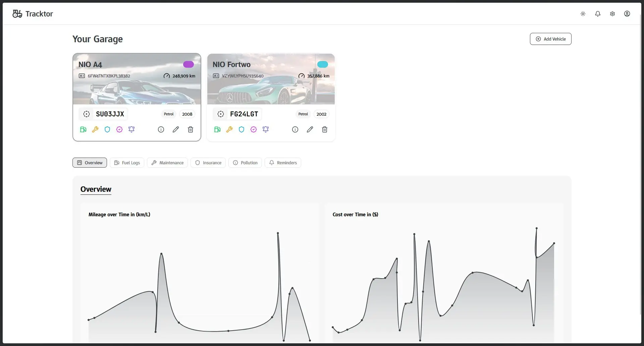
Task: Open maintenance wrench icon on NIO Fortwo card
Action: point(229,129)
